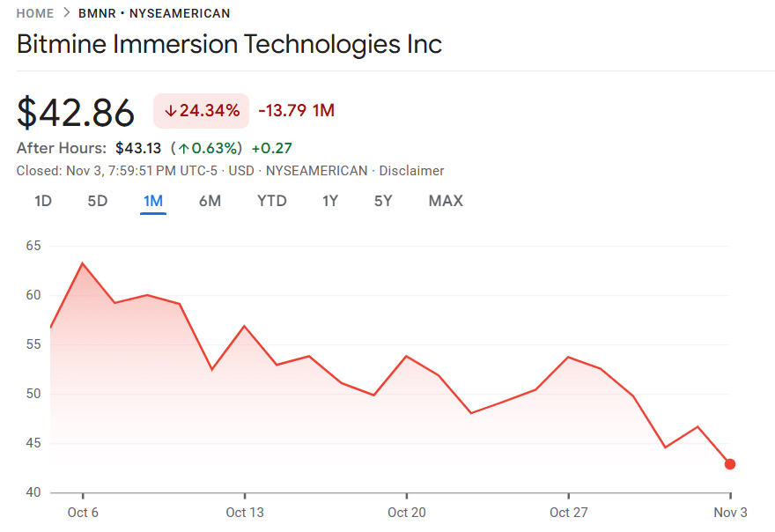Image resolution: width=775 pixels, height=532 pixels.
Task: Select the MAX history view
Action: point(446,201)
